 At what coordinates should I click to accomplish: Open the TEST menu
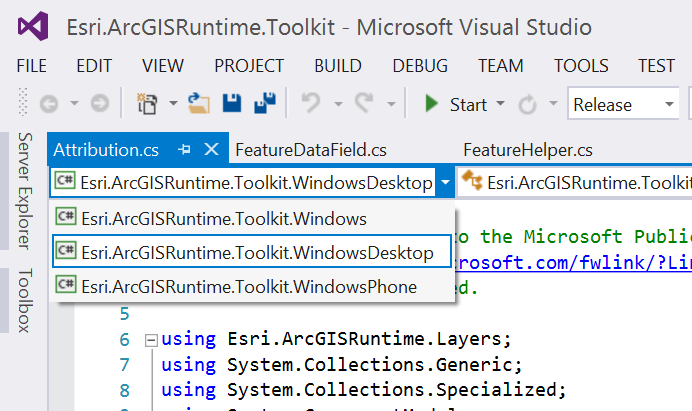pos(656,66)
